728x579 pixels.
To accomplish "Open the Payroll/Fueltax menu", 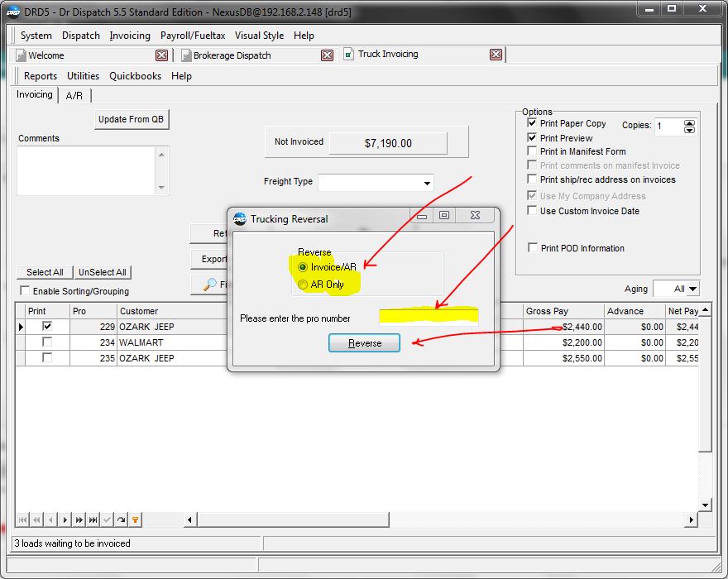I will tap(194, 36).
